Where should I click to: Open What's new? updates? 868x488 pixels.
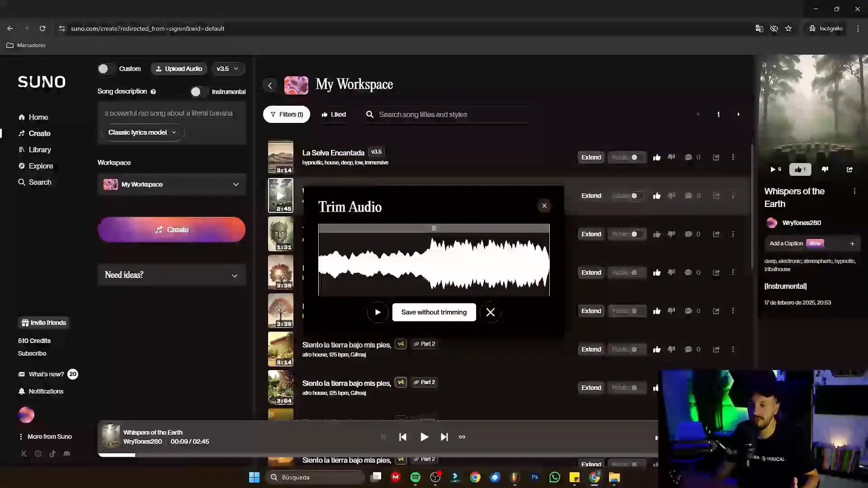pos(47,374)
